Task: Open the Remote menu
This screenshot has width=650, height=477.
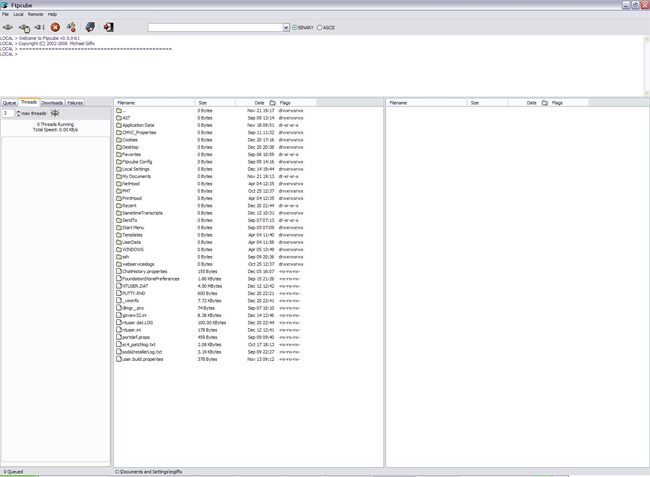Action: (x=36, y=14)
